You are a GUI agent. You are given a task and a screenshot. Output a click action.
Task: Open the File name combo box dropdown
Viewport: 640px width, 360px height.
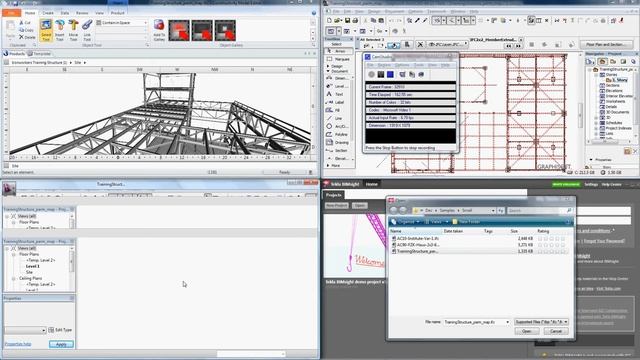tap(507, 322)
